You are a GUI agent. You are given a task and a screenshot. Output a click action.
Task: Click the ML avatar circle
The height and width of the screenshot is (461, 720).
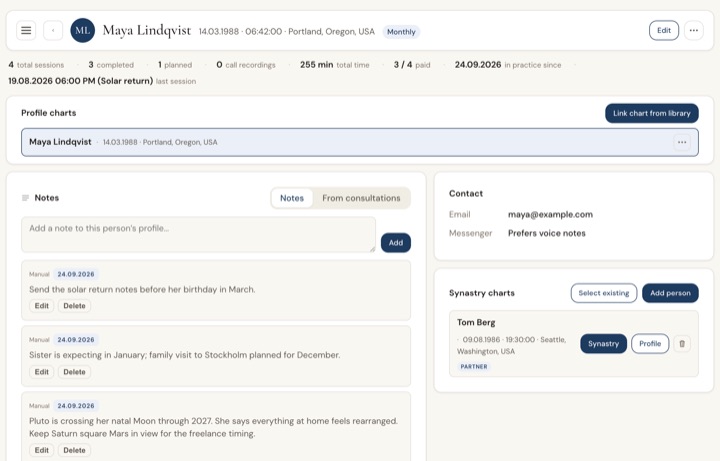tap(83, 30)
